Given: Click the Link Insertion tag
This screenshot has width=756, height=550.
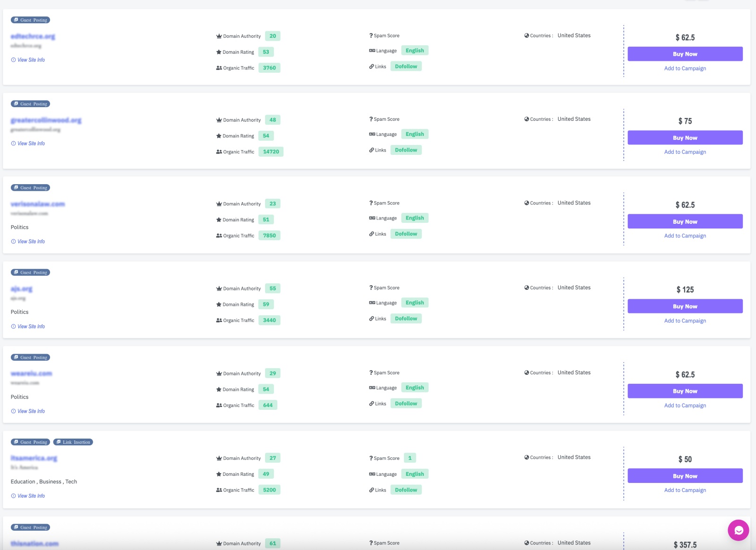Looking at the screenshot, I should [x=73, y=442].
